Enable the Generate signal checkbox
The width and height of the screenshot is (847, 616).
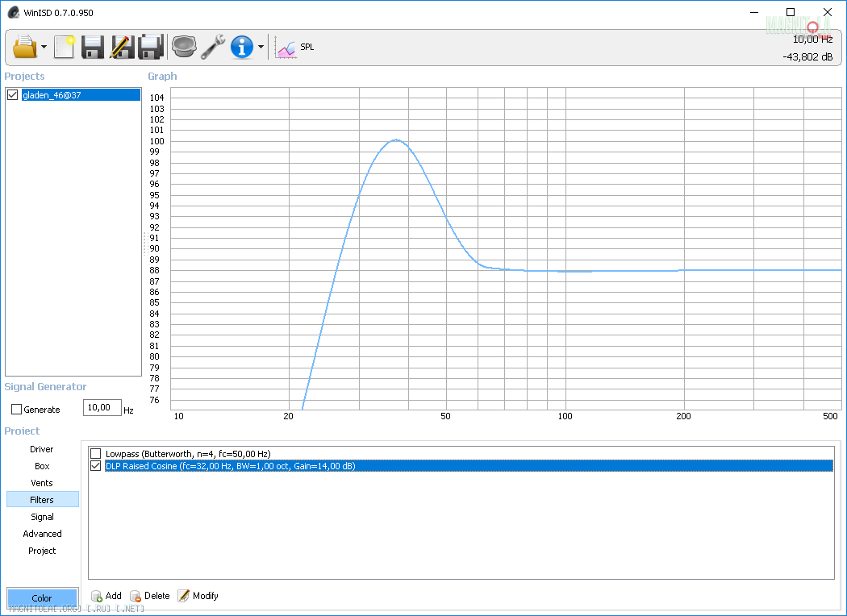pyautogui.click(x=16, y=410)
